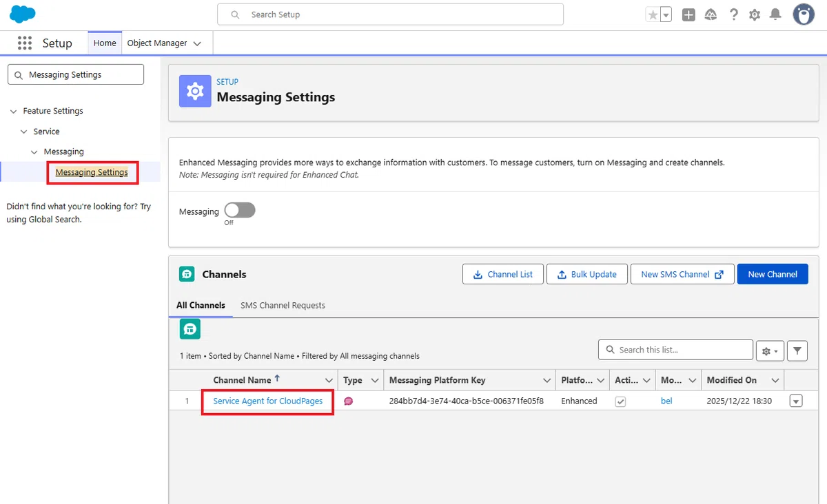Click the Enhanced platform cell
Screen dimensions: 827x504
pos(579,401)
